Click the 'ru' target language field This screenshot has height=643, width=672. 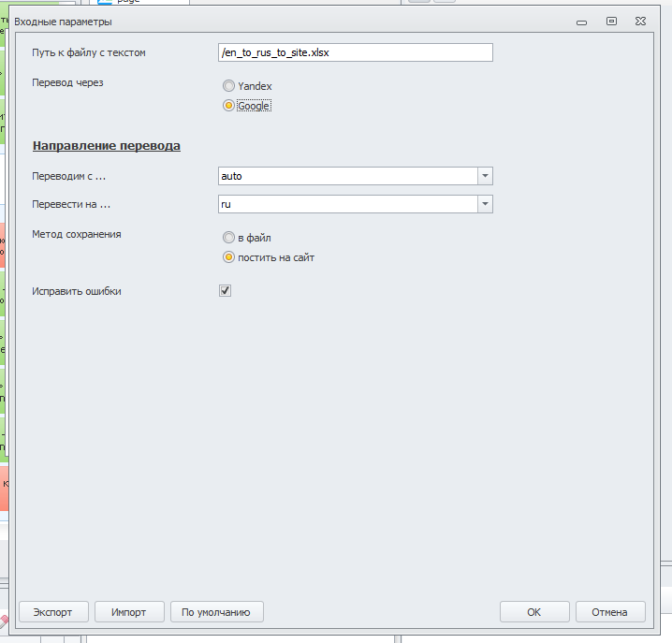point(346,204)
